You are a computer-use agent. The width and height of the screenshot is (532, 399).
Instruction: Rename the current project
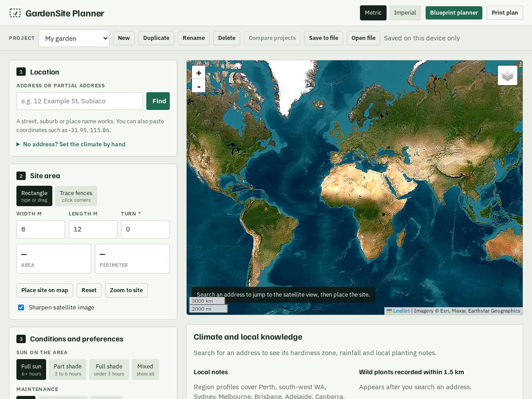click(x=194, y=38)
